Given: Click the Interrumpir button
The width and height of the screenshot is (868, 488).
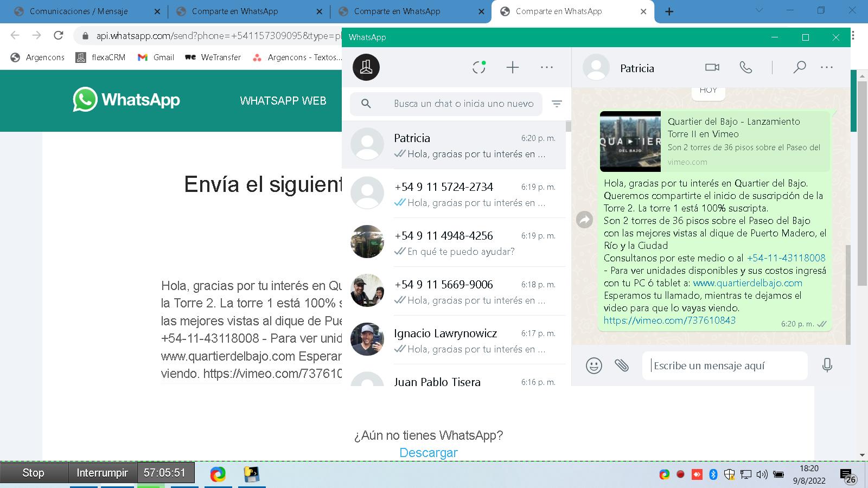Looking at the screenshot, I should (x=103, y=473).
